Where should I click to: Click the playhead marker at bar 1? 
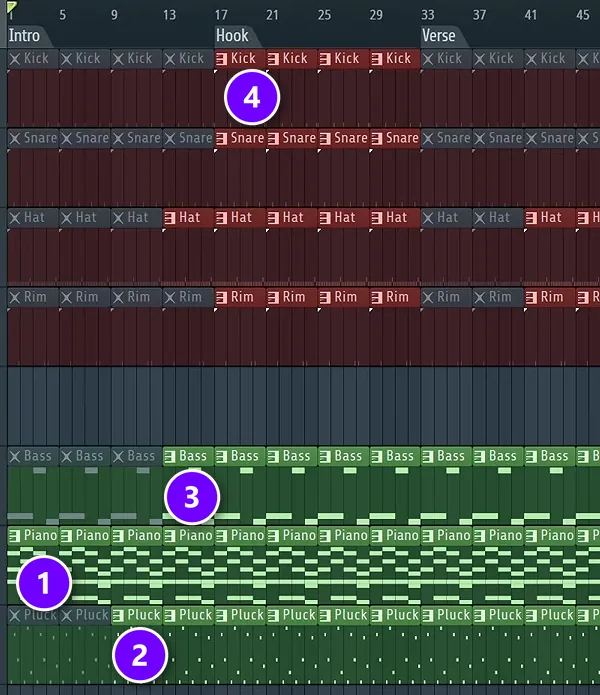point(11,7)
